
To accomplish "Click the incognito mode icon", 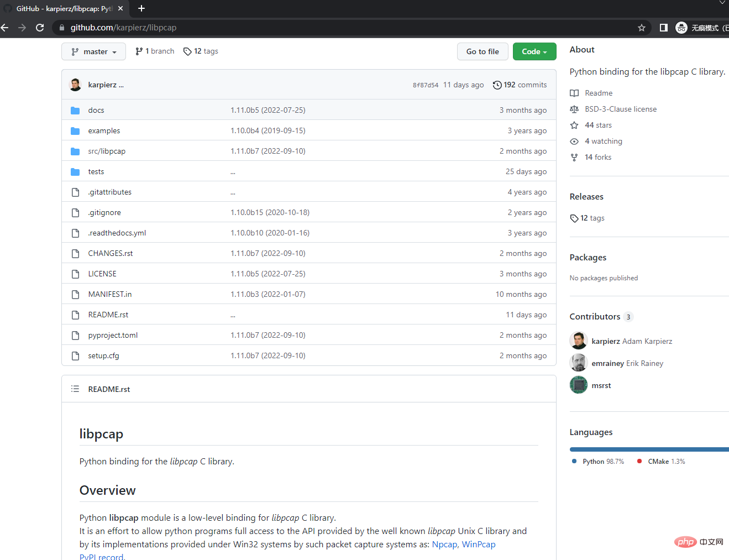I will (681, 28).
